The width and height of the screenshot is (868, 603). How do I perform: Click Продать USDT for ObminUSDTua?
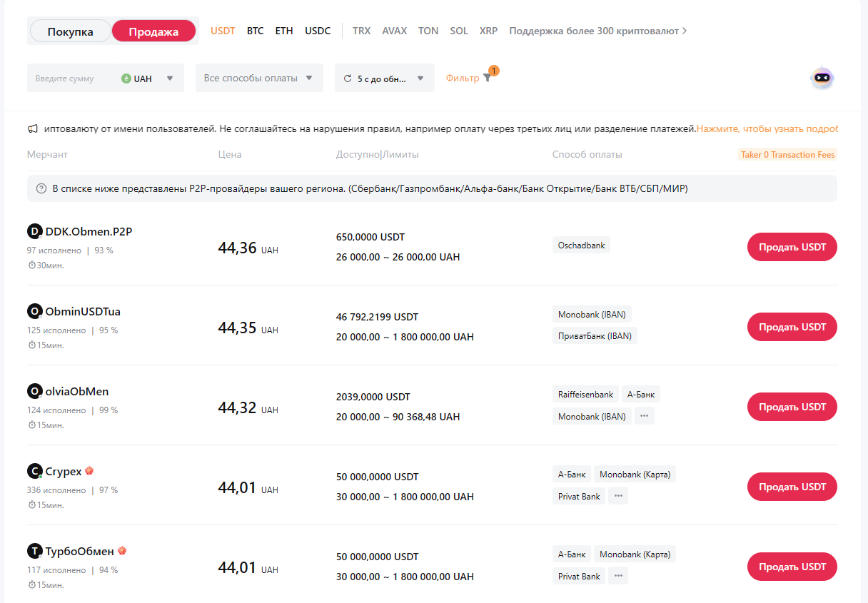pyautogui.click(x=792, y=327)
